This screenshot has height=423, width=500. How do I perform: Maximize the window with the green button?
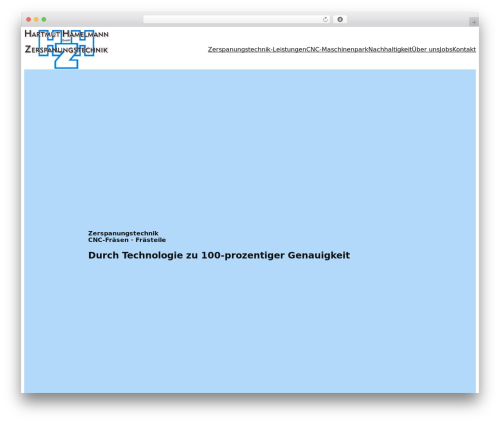pyautogui.click(x=44, y=20)
